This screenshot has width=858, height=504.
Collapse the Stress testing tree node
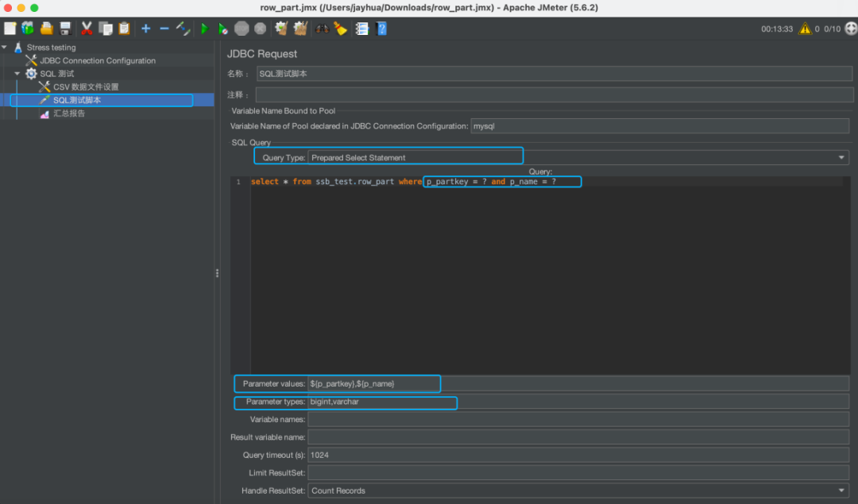pyautogui.click(x=5, y=48)
